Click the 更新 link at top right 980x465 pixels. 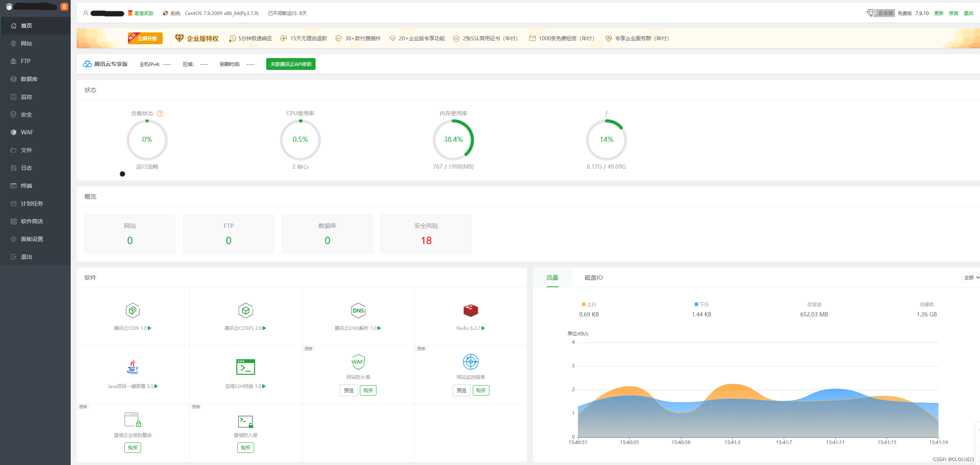[x=939, y=13]
